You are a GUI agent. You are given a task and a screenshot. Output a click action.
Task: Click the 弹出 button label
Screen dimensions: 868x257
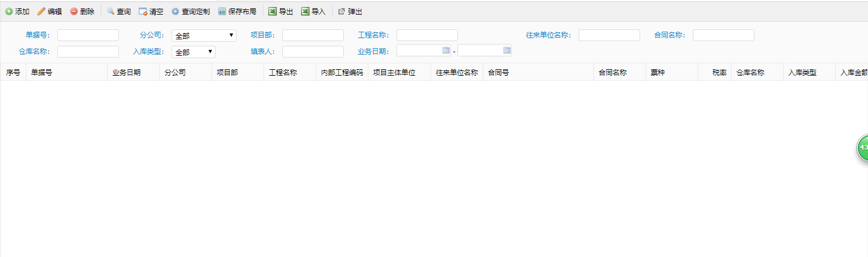coord(355,12)
